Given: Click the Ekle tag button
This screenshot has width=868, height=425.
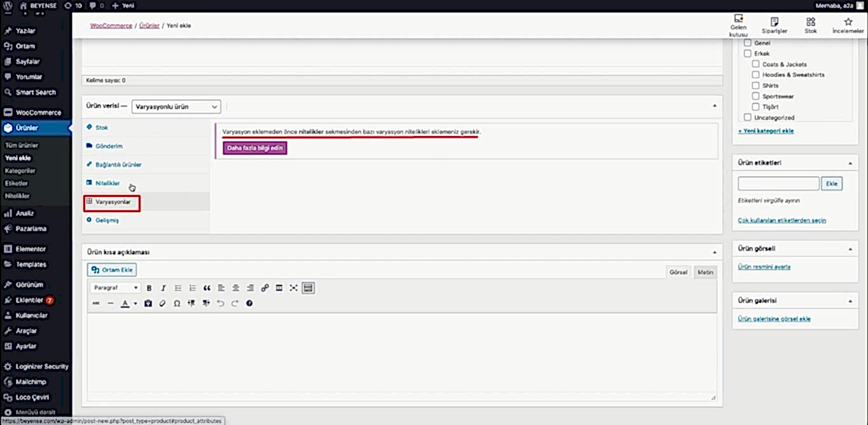Looking at the screenshot, I should pyautogui.click(x=832, y=184).
